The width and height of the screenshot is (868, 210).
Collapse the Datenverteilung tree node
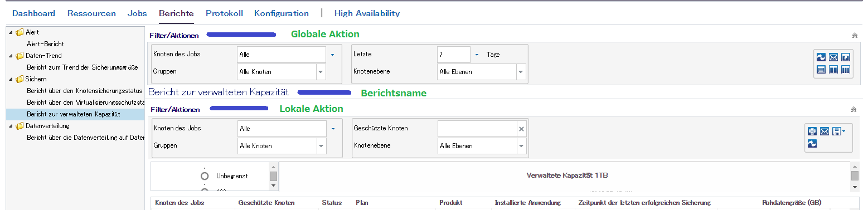[x=11, y=126]
